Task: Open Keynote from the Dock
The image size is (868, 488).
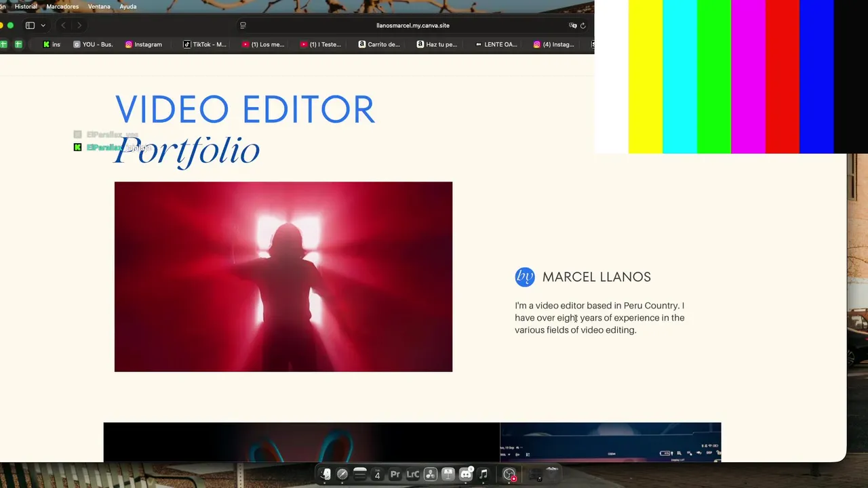Action: (x=448, y=474)
